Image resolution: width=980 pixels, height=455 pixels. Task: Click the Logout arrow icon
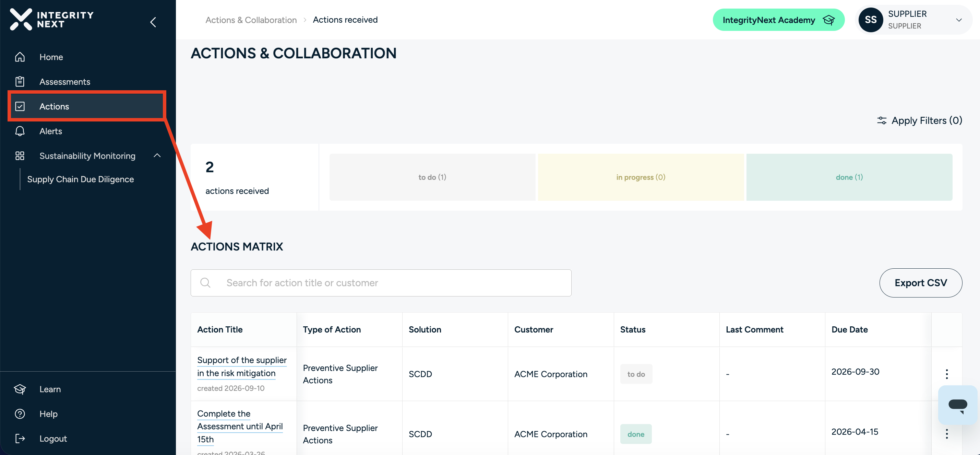coord(20,438)
